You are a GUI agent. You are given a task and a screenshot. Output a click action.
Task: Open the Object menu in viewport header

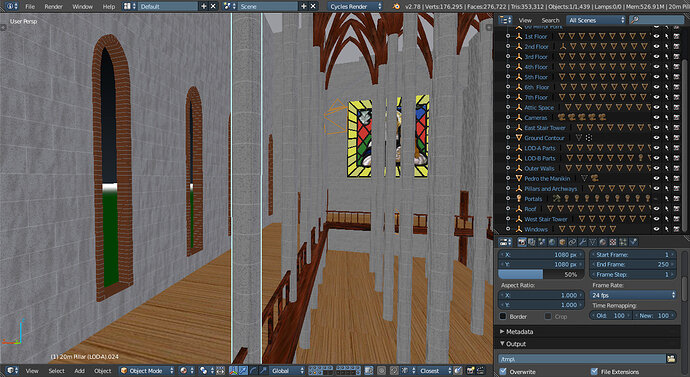tap(103, 371)
